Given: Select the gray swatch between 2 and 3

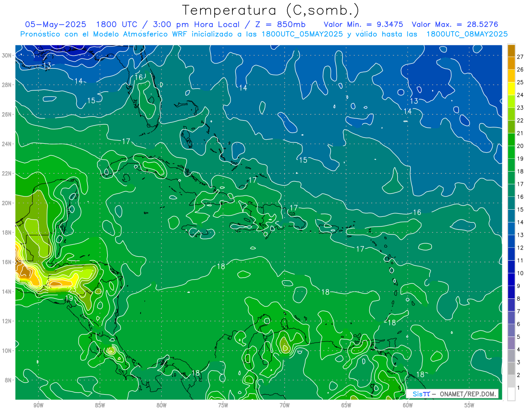Looking at the screenshot, I should pos(511,369).
